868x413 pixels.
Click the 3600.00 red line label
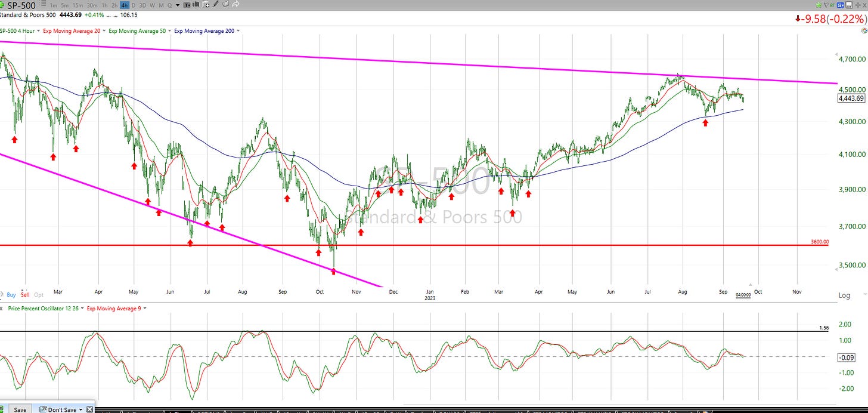point(820,242)
